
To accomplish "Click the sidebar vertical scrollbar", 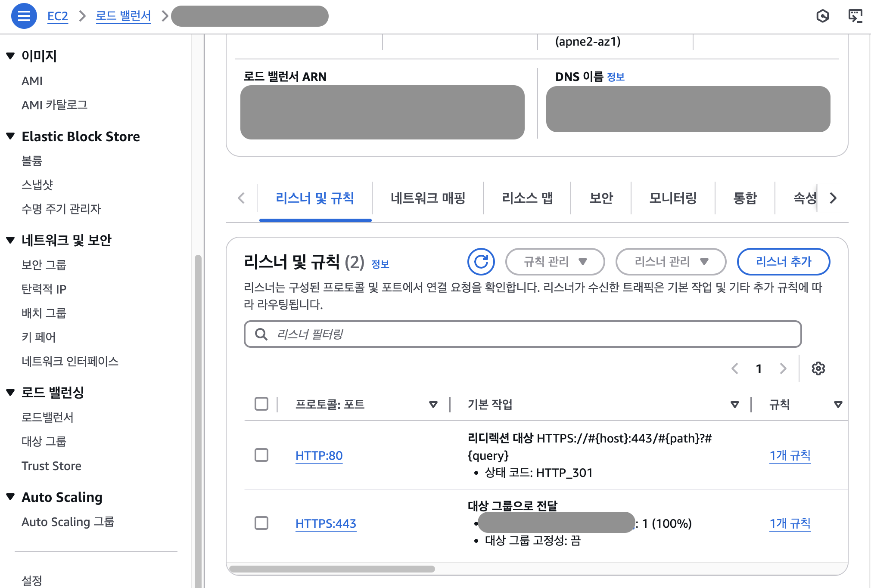I will 198,421.
